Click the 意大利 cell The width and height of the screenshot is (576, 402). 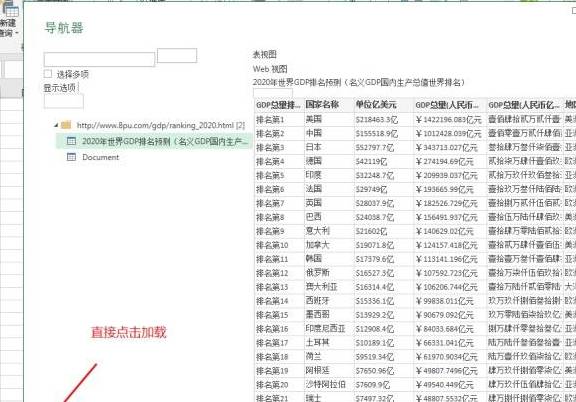pos(329,231)
